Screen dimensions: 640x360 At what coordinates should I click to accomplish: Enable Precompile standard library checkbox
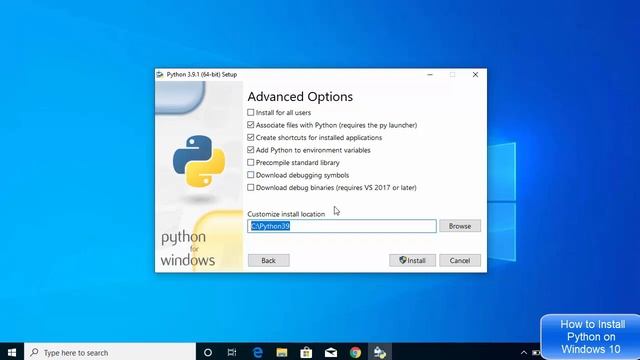coord(251,162)
